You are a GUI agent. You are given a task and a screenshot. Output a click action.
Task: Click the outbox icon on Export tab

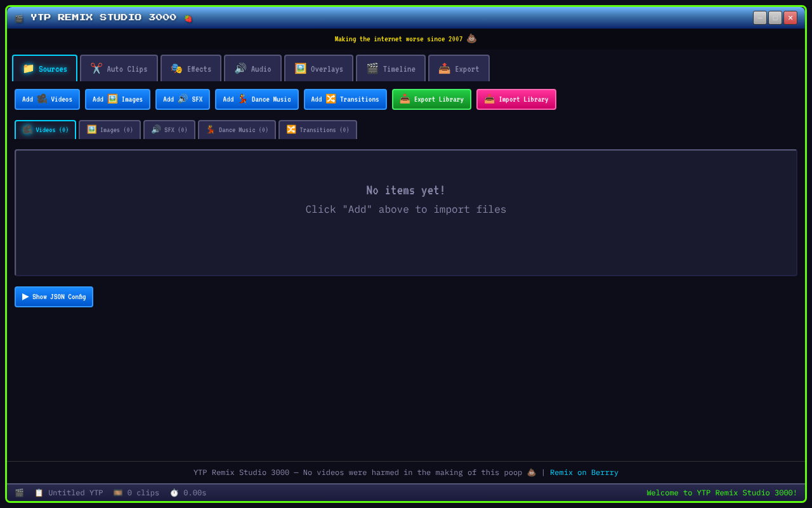[444, 69]
